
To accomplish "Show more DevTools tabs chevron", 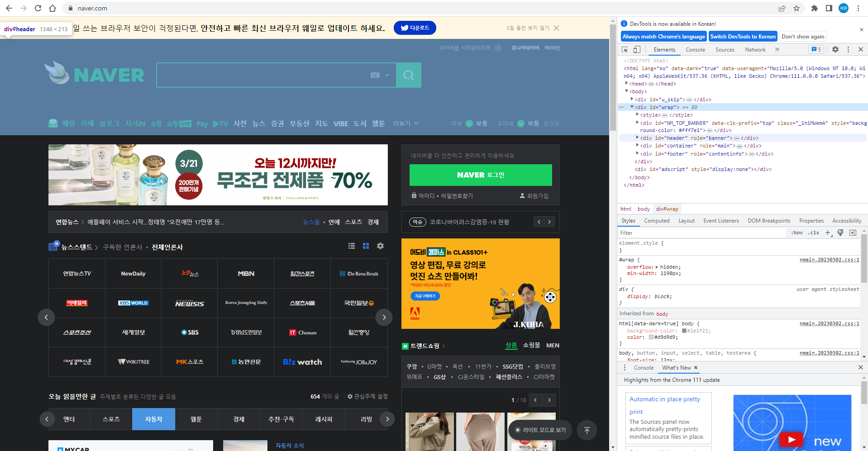I will [x=777, y=49].
